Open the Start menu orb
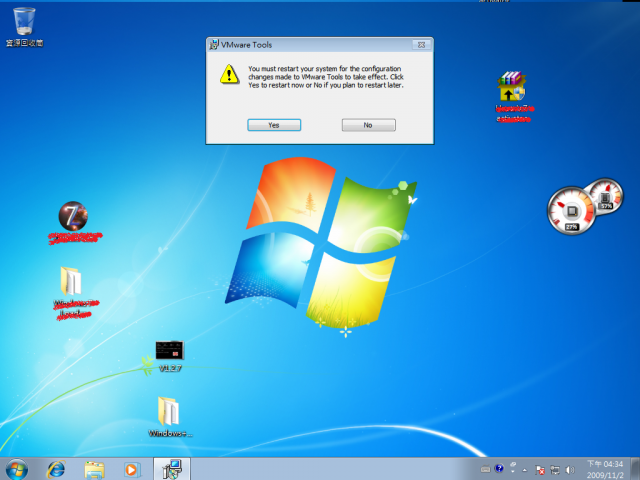 17,469
